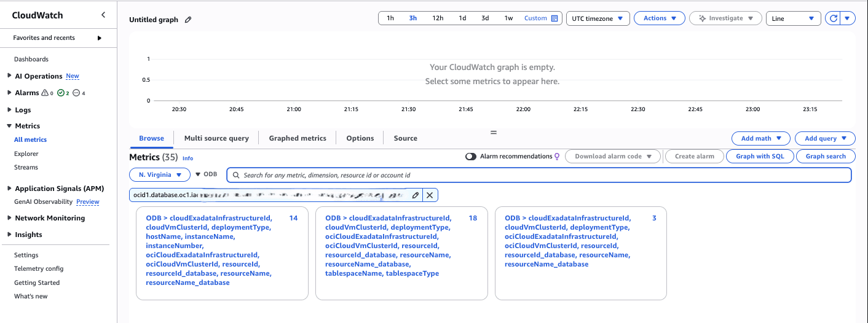This screenshot has width=868, height=323.
Task: Click the Create alarm button
Action: click(x=695, y=157)
